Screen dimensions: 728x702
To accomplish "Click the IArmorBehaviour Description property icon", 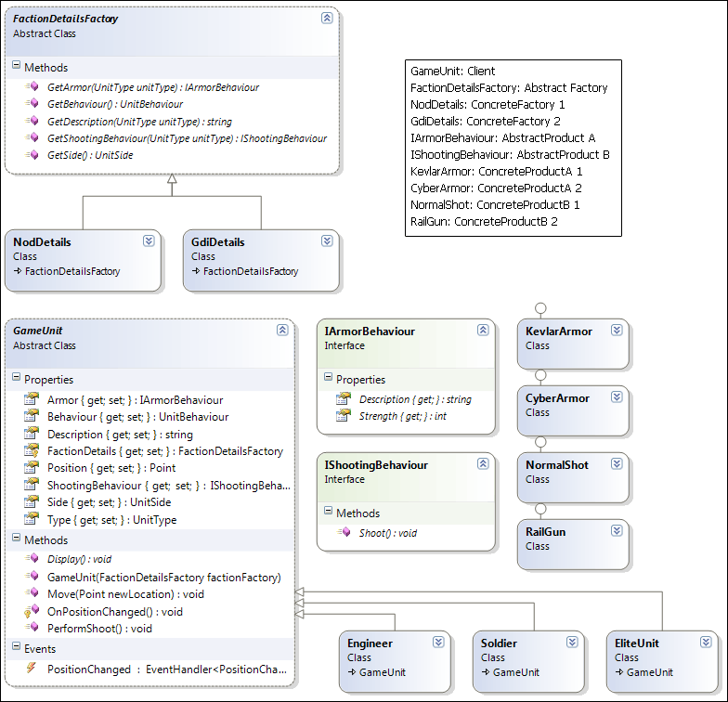I will (344, 398).
